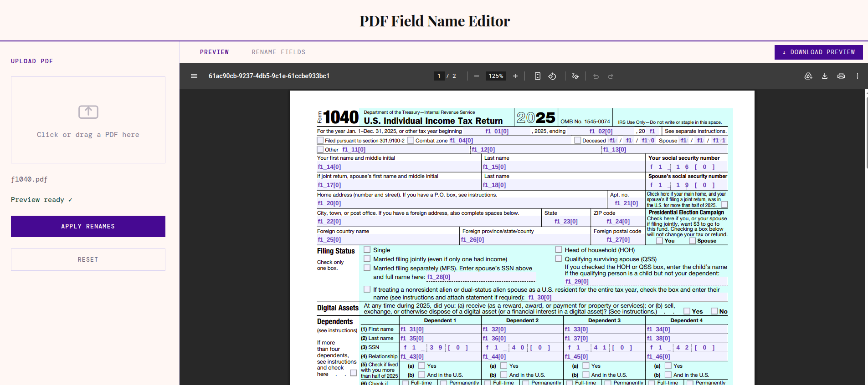868x385 pixels.
Task: Check the Digital Assets No box
Action: [x=714, y=311]
